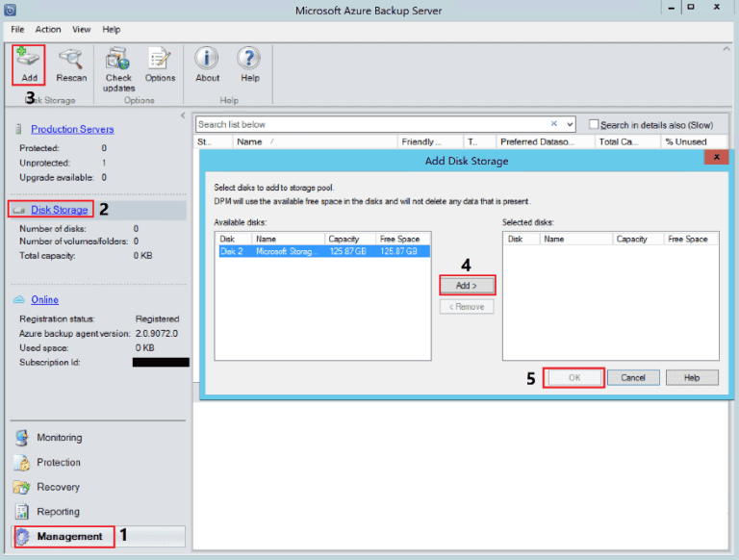Screen dimensions: 739x560
Task: Switch to the Protection workspace
Action: point(59,463)
